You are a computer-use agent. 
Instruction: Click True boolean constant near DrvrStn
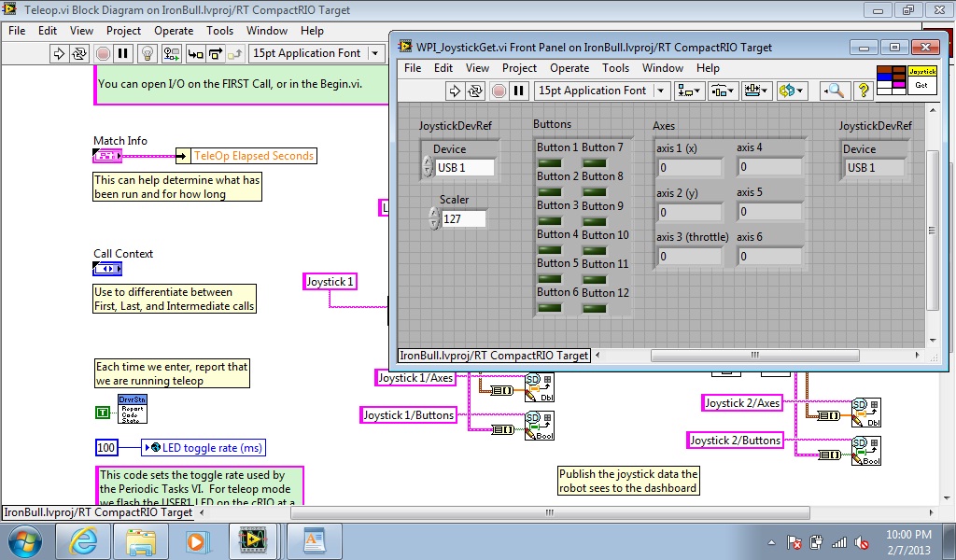coord(103,413)
